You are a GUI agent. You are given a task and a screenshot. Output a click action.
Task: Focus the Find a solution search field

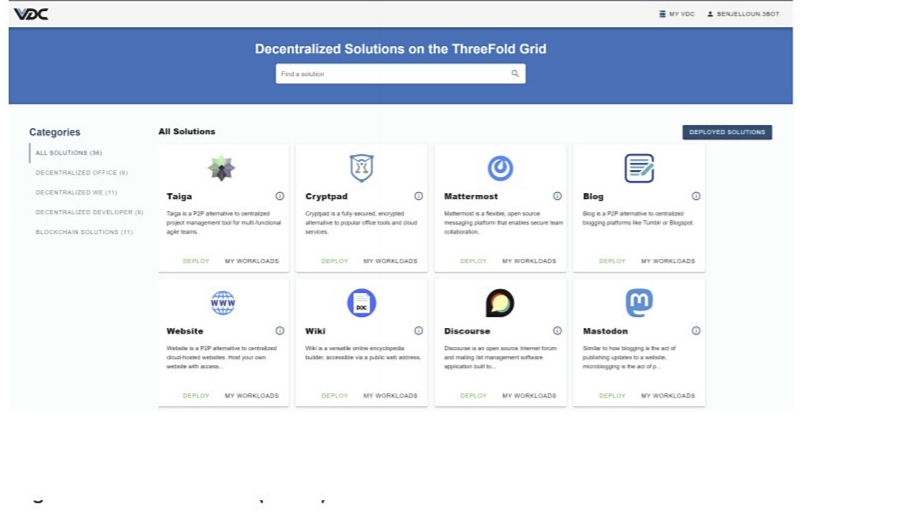coord(400,73)
